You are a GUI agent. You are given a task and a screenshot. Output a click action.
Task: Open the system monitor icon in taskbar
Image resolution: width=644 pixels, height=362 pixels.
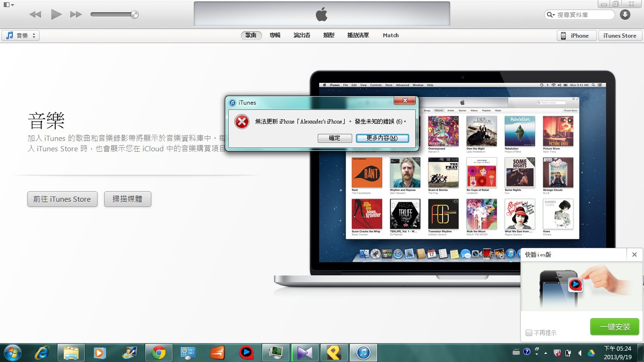tap(276, 353)
